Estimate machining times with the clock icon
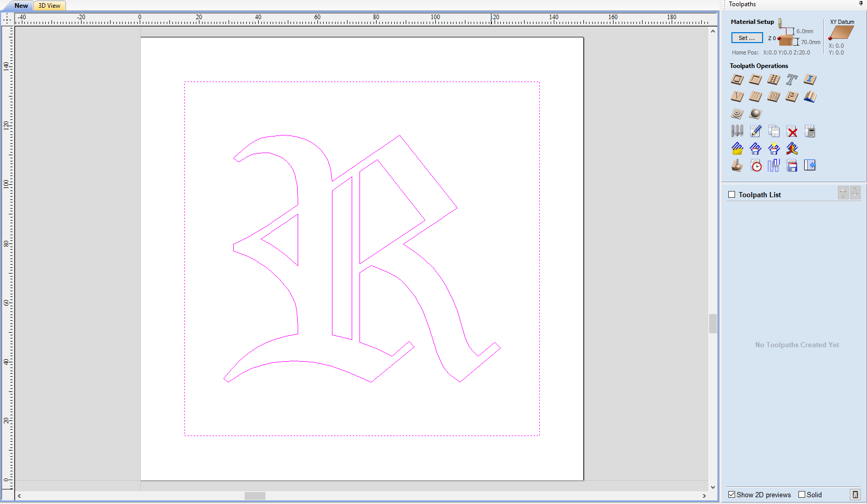The image size is (867, 504). pos(756,165)
